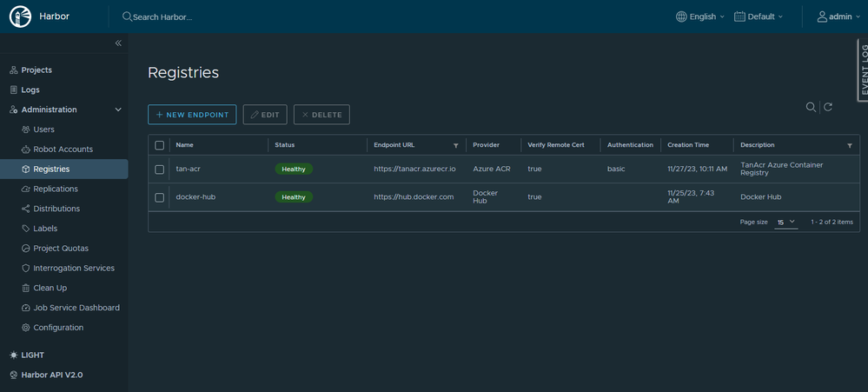Click the Administration sidebar icon
This screenshot has width=868, height=392.
[x=14, y=110]
